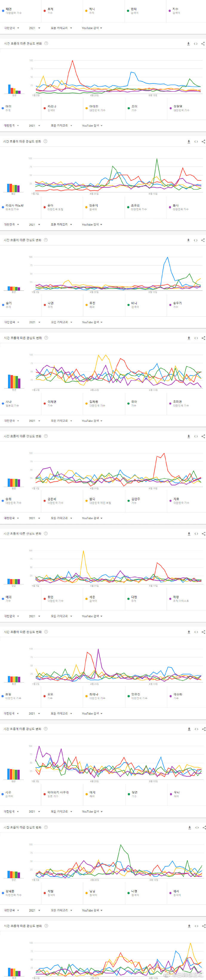Click yellow color dot beside 아이린
Screen dimensions: 206x980
87,108
